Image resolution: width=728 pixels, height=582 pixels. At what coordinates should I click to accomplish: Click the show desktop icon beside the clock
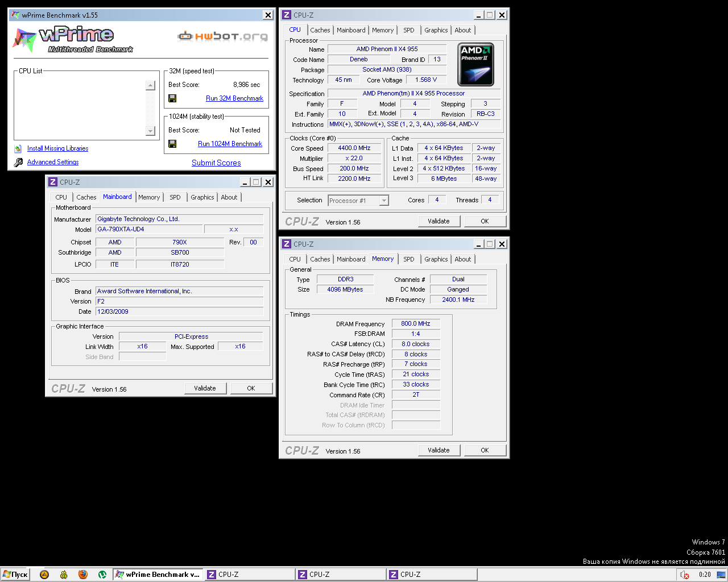click(x=722, y=575)
